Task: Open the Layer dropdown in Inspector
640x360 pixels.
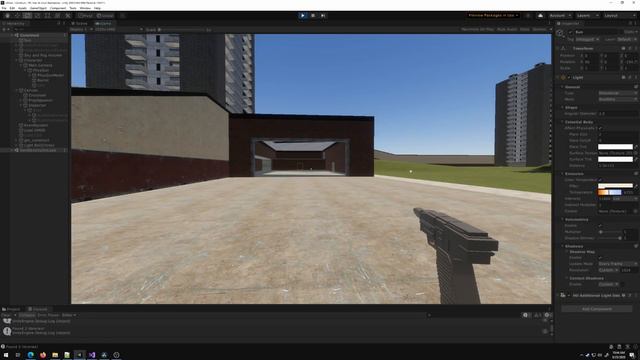Action: point(627,39)
